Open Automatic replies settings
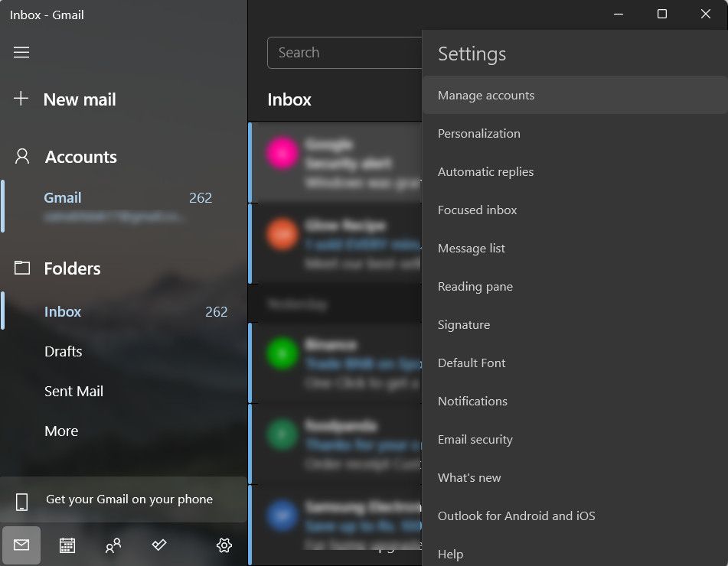 (x=575, y=171)
